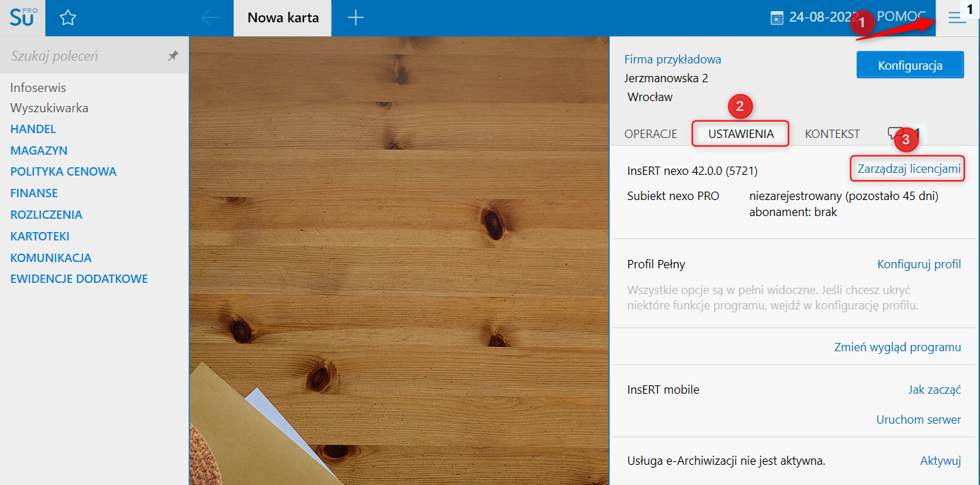Screen dimensions: 980x485
Task: Click Jerzmanowska 2 address text
Action: (666, 78)
